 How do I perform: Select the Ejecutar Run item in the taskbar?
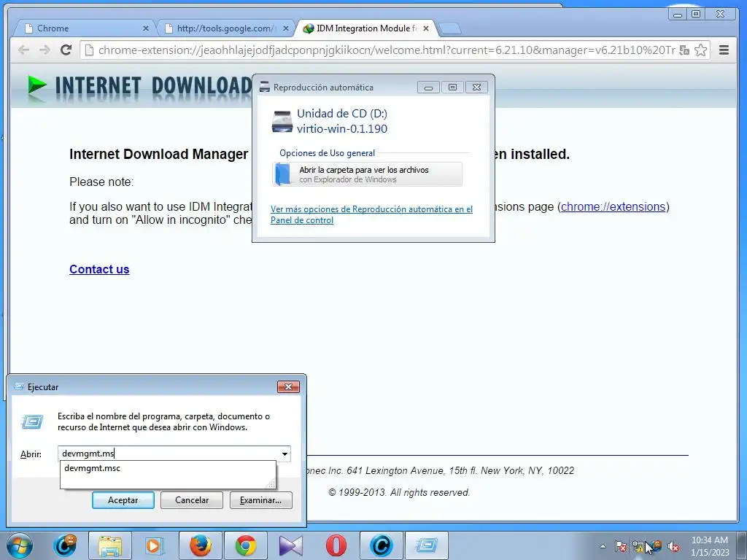(426, 545)
